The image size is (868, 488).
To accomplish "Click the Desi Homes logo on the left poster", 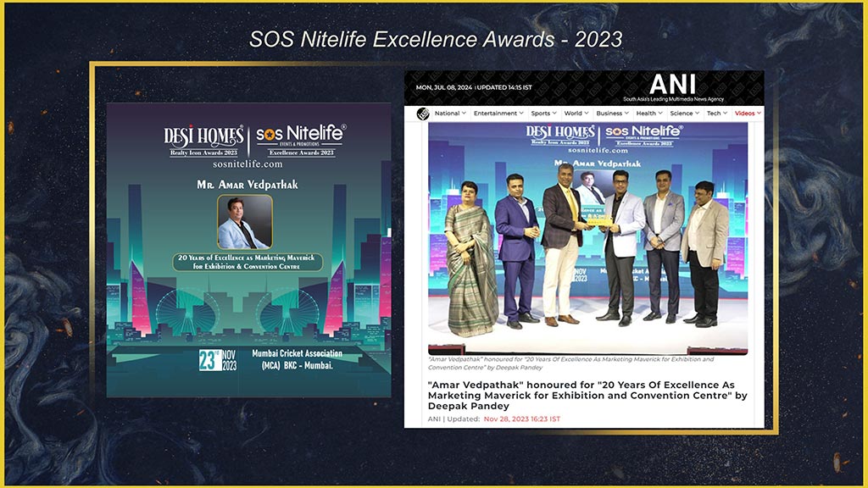I will click(203, 141).
